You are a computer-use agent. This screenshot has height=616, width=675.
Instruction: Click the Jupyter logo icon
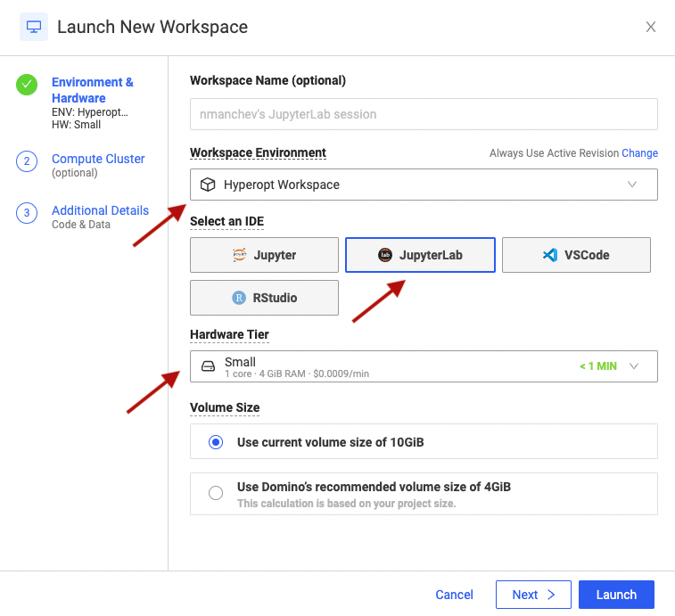[239, 255]
